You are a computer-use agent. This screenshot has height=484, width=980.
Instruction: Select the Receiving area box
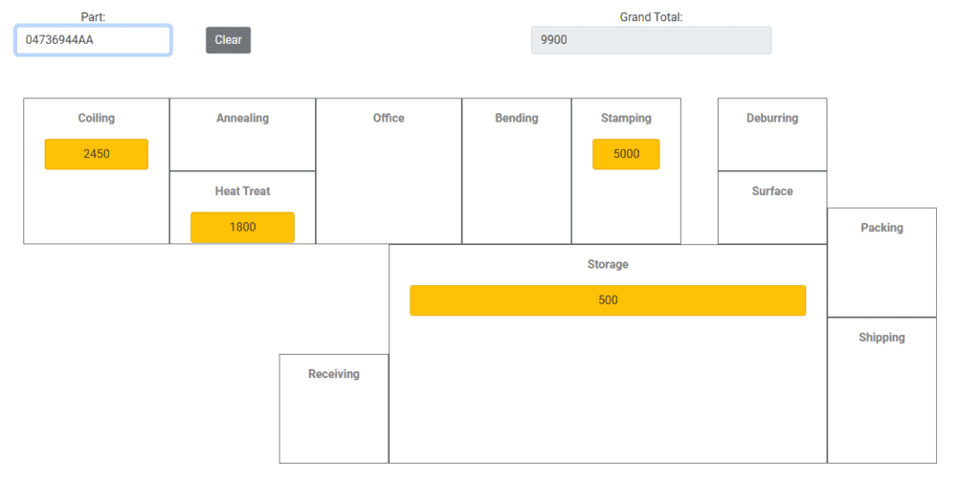click(334, 408)
